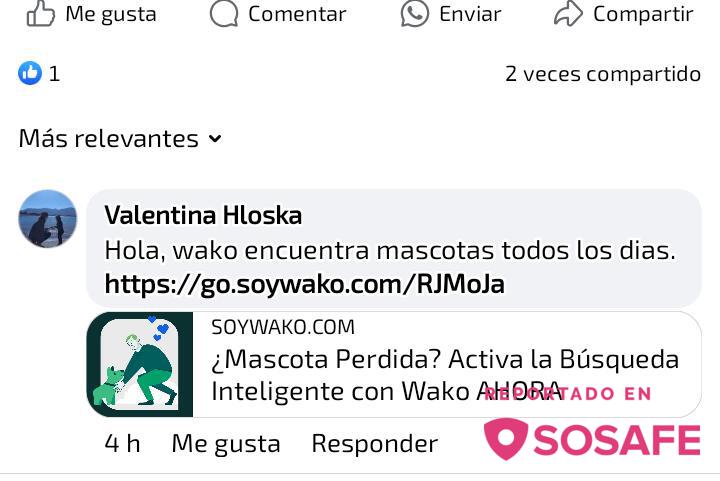Image resolution: width=720 pixels, height=481 pixels.
Task: Click the WhatsApp Enviar icon
Action: 415,14
